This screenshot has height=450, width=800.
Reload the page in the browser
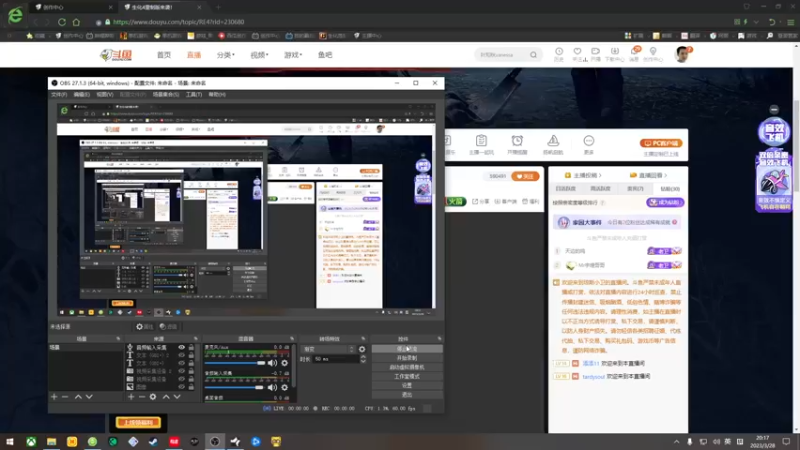click(62, 22)
